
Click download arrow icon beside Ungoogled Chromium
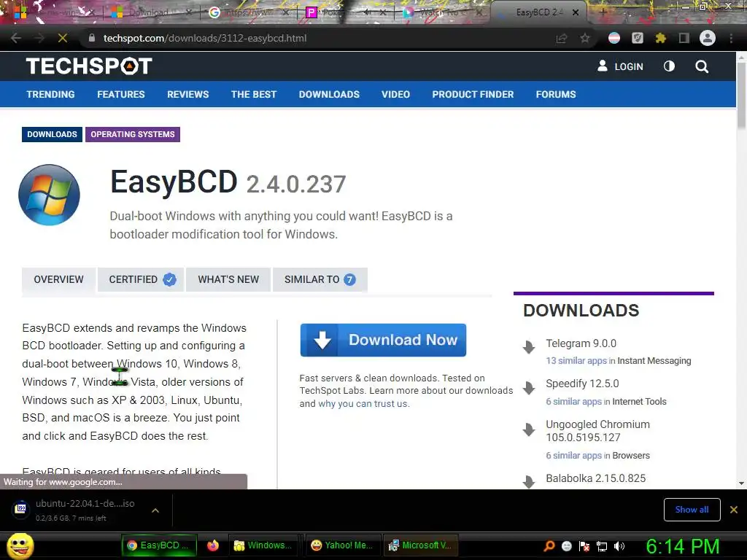coord(529,429)
